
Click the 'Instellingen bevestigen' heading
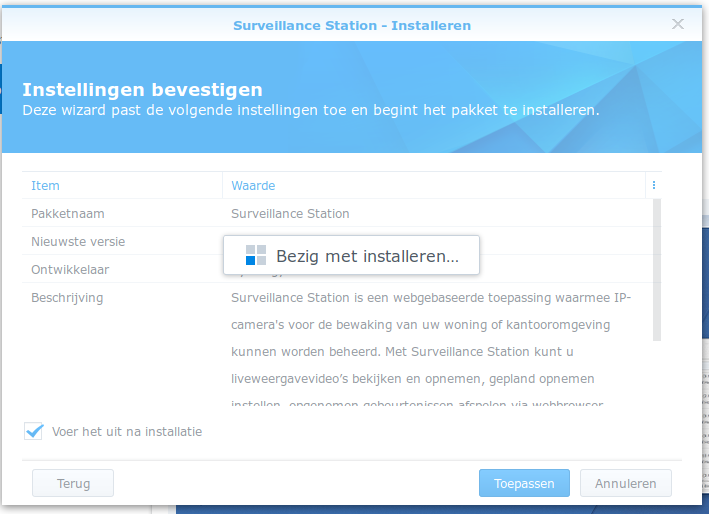tap(142, 90)
